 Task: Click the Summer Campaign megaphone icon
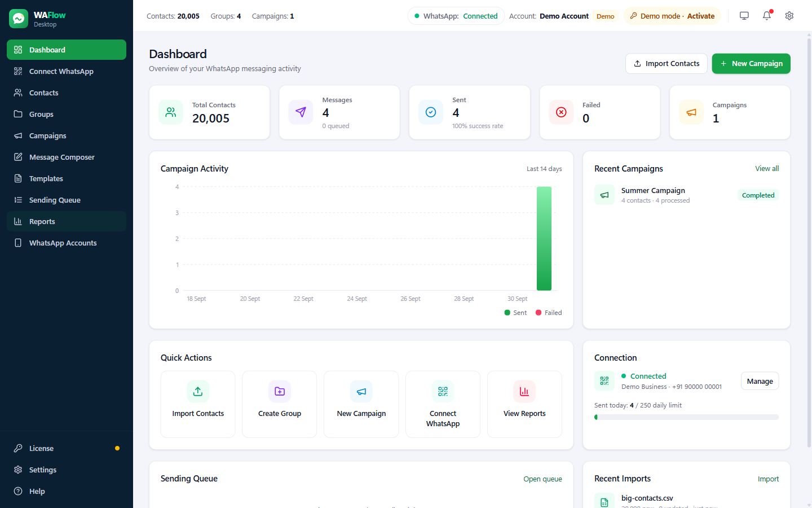coord(604,195)
